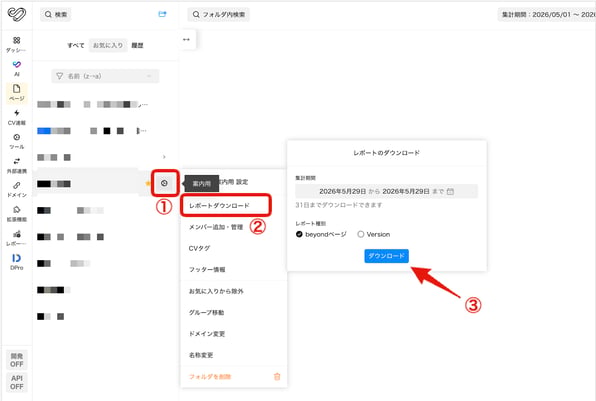Toggle the API OFF switch
This screenshot has height=401, width=596.
tap(16, 382)
